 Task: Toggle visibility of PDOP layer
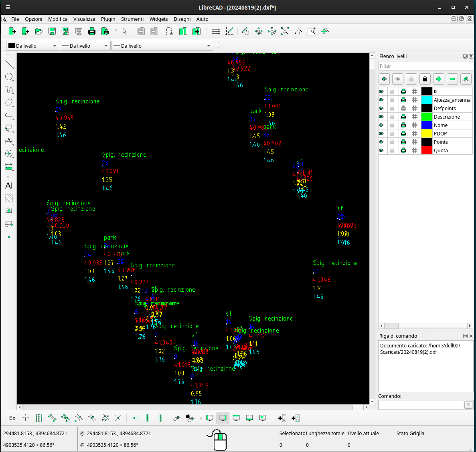(x=381, y=133)
